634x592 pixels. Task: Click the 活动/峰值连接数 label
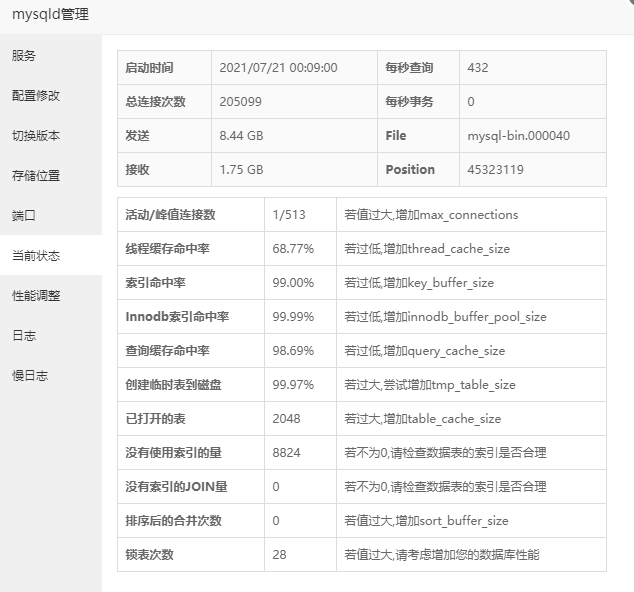[x=170, y=215]
